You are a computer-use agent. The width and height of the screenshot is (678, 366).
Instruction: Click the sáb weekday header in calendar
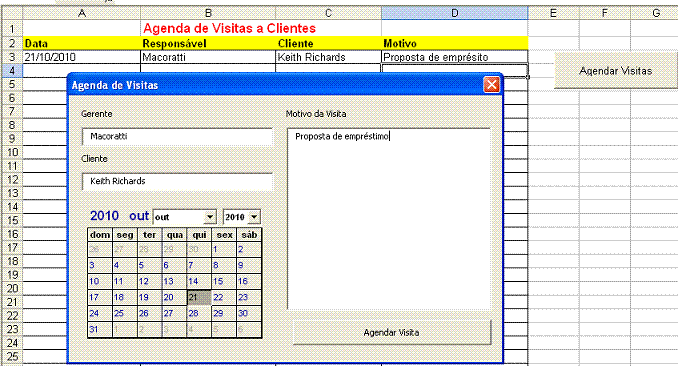[249, 235]
